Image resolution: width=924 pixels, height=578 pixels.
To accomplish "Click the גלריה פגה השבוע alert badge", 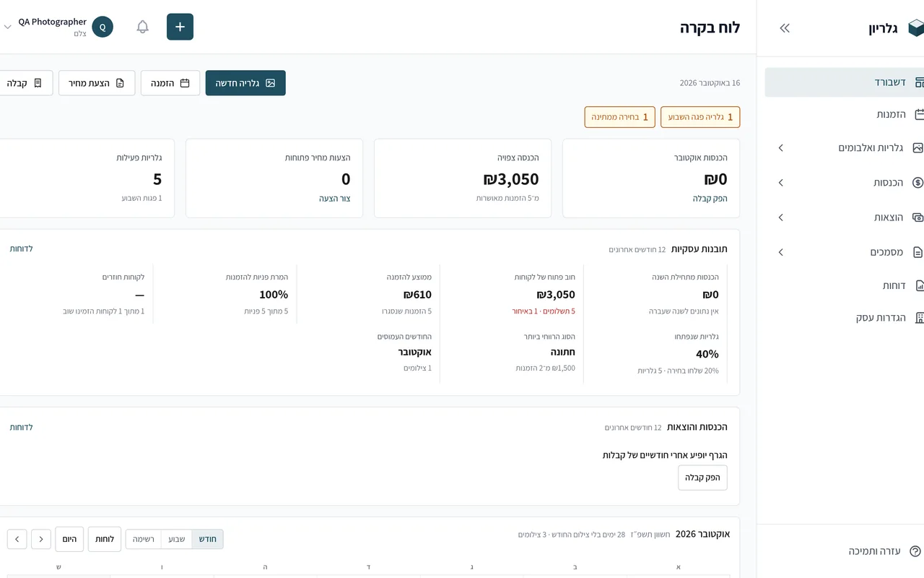I will pos(700,117).
